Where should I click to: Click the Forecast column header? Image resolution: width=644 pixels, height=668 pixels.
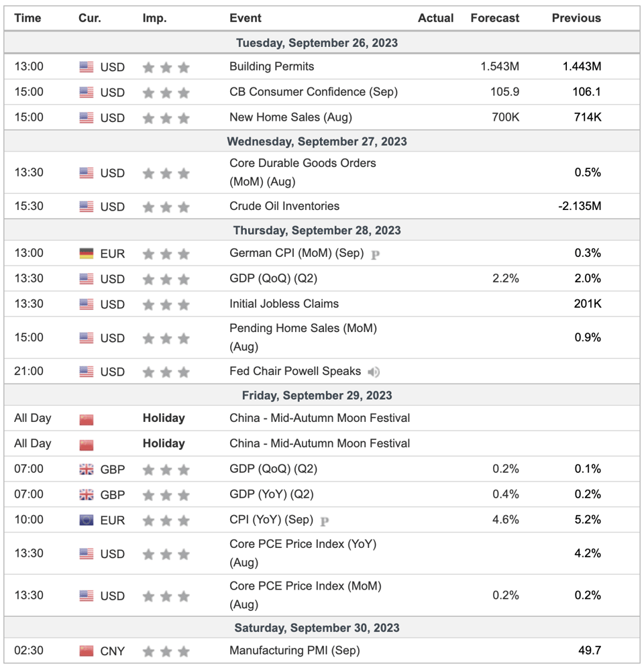tap(495, 18)
